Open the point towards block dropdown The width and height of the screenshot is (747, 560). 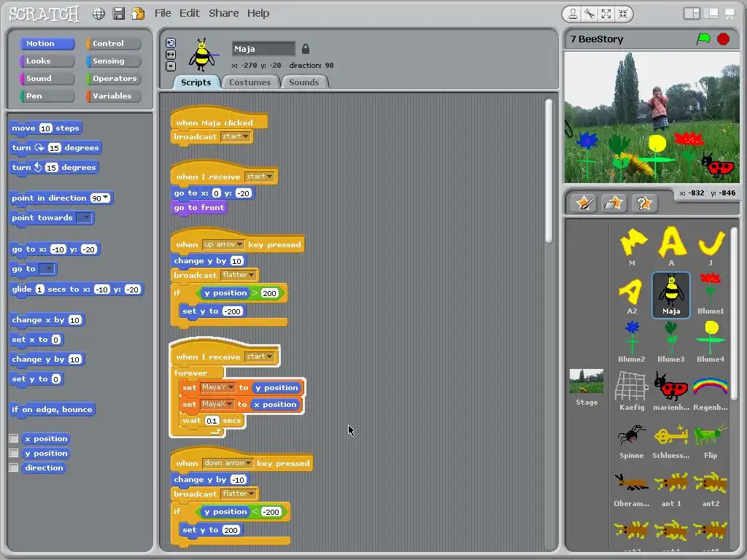[85, 217]
